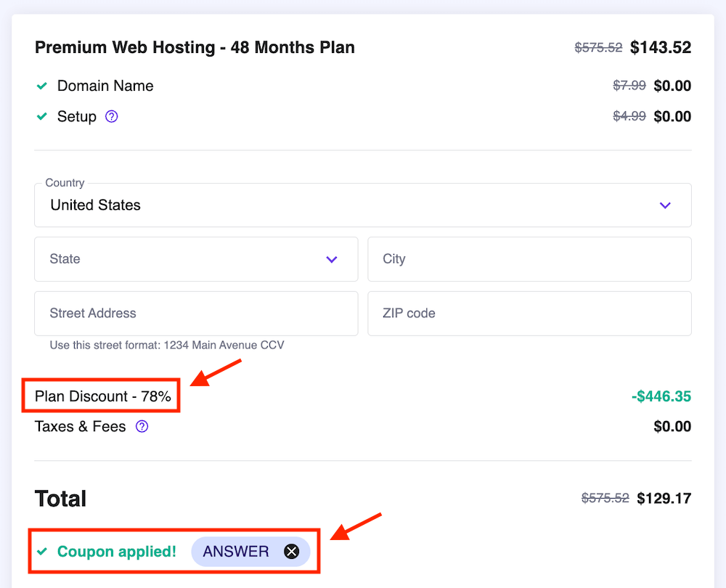Click the green checkmark beside Setup

(42, 116)
